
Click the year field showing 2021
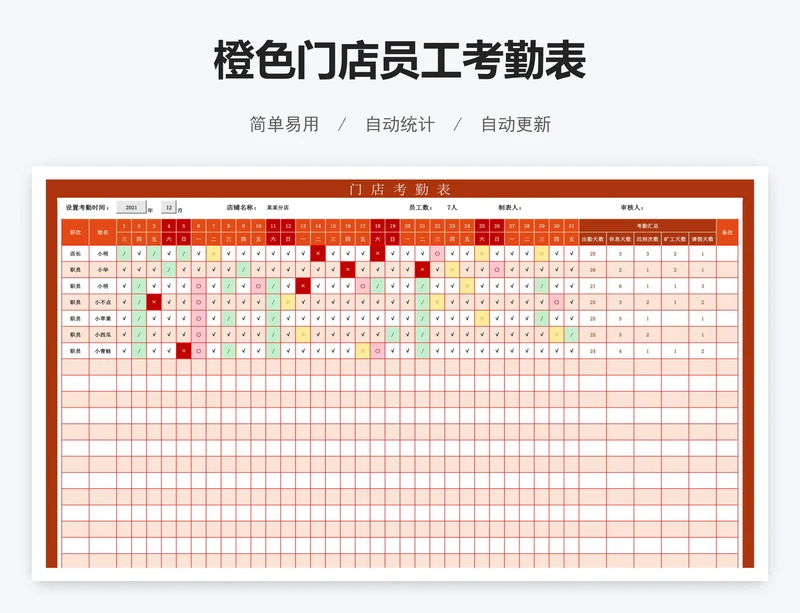pyautogui.click(x=131, y=208)
